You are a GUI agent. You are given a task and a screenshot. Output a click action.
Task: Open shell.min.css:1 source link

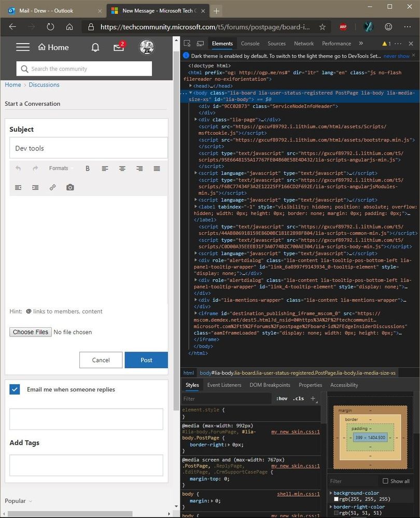point(298,494)
